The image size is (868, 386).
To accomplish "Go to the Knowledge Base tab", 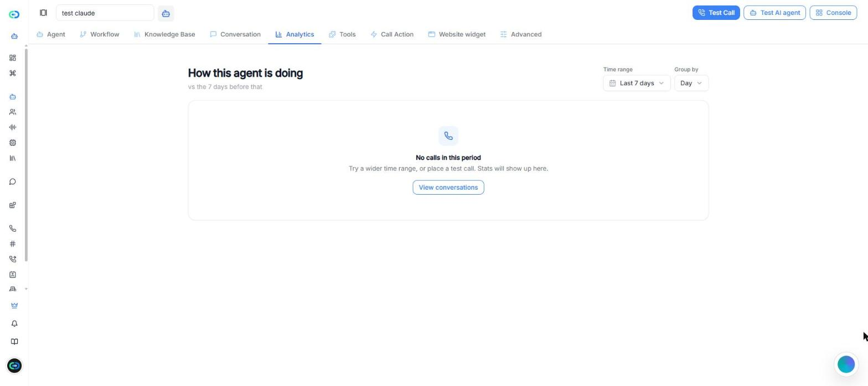I will (x=164, y=34).
